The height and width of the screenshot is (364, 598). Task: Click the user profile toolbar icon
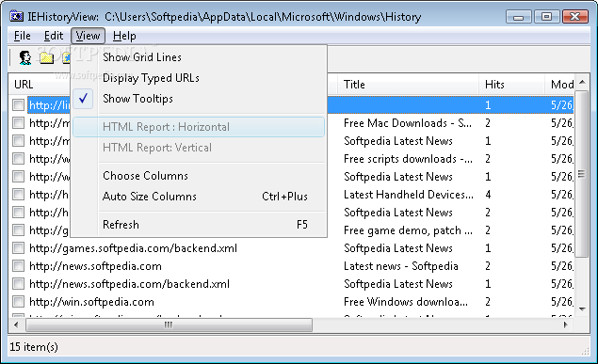coord(25,58)
